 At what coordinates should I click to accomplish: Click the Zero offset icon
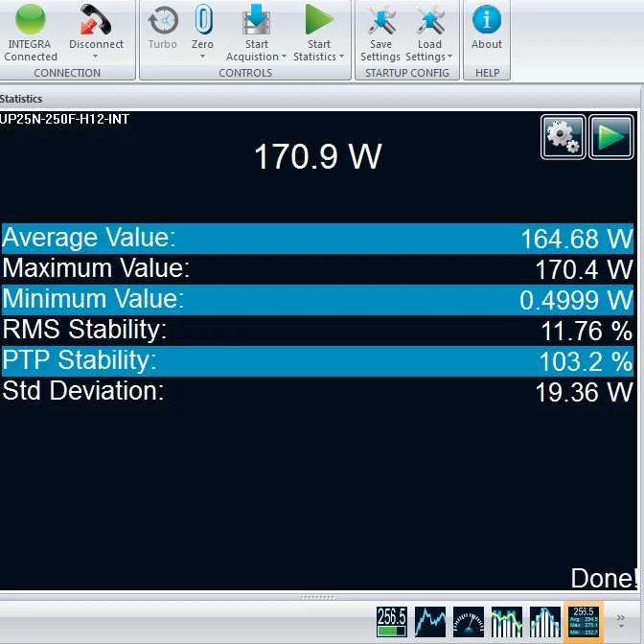pos(202,21)
